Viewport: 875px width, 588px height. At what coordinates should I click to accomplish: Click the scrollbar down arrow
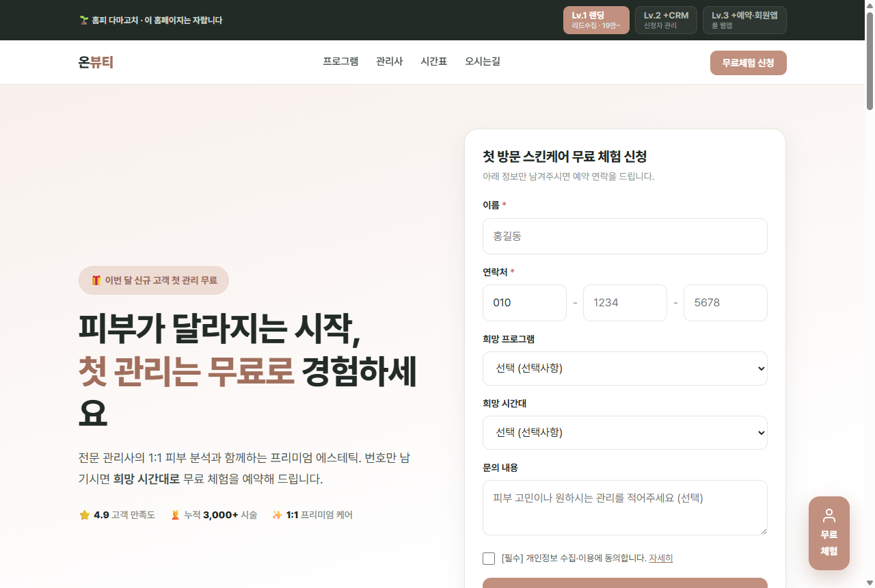tap(870, 582)
